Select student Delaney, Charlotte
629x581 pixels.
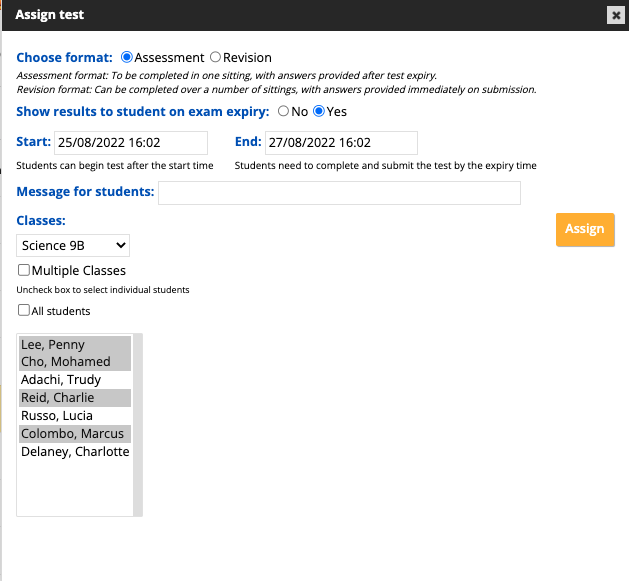click(75, 452)
